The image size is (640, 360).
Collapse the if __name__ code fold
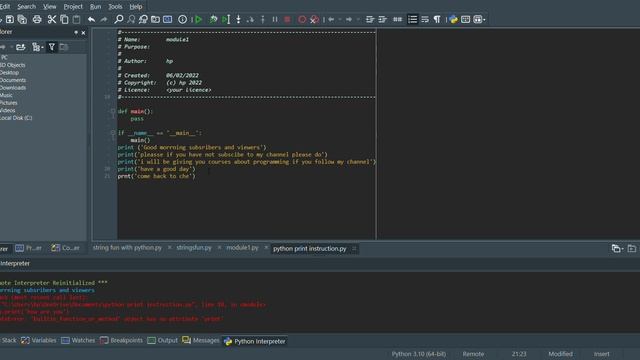click(x=113, y=133)
